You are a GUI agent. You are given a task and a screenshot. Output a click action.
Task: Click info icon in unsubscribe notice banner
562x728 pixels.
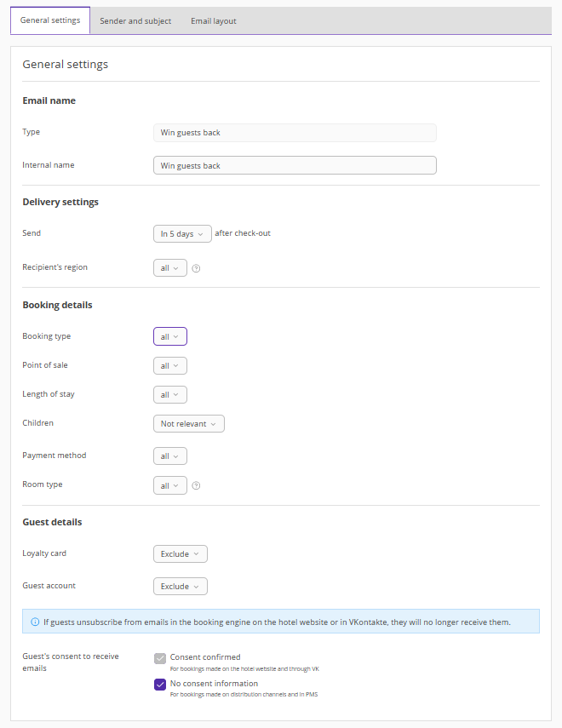click(35, 622)
